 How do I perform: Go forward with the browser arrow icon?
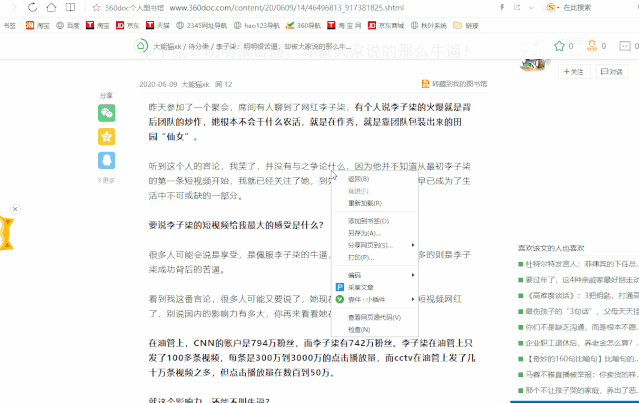pyautogui.click(x=13, y=7)
